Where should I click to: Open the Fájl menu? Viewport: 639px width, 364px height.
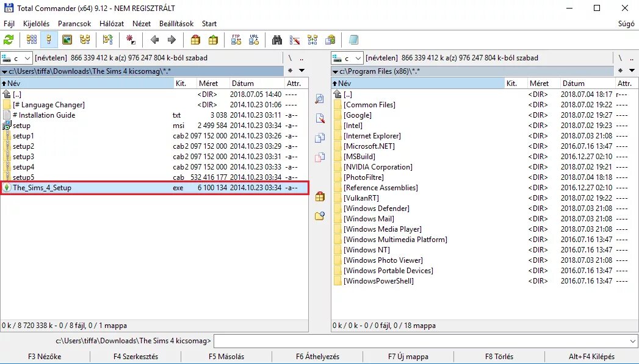[x=9, y=24]
